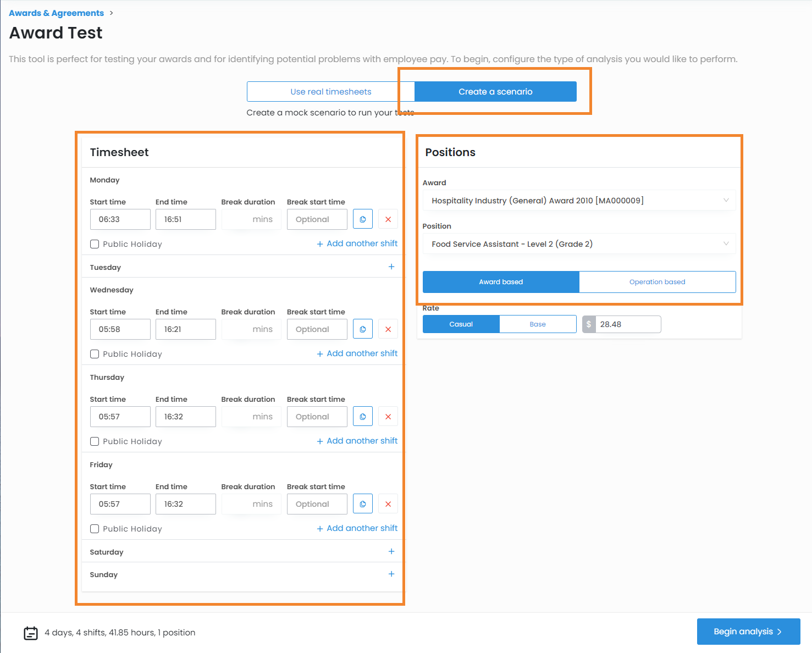
Task: Switch to Use real timesheets tab
Action: [x=330, y=92]
